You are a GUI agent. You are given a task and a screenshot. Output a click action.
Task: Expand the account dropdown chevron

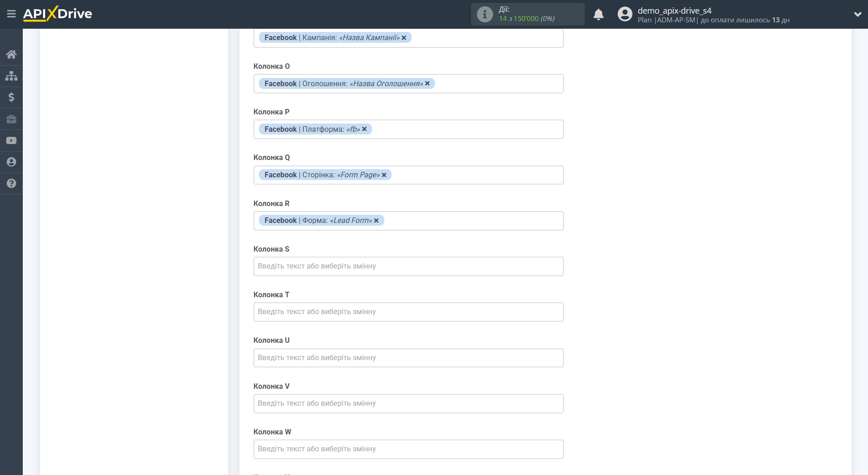858,14
